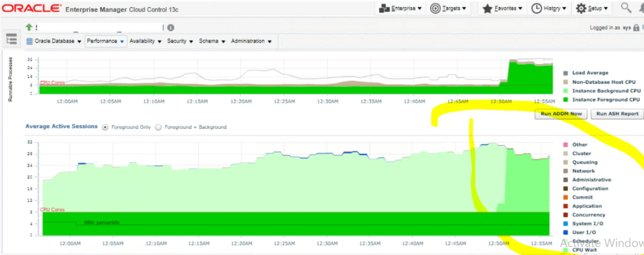Click the Oracle logo
The image size is (644, 255).
(32, 8)
